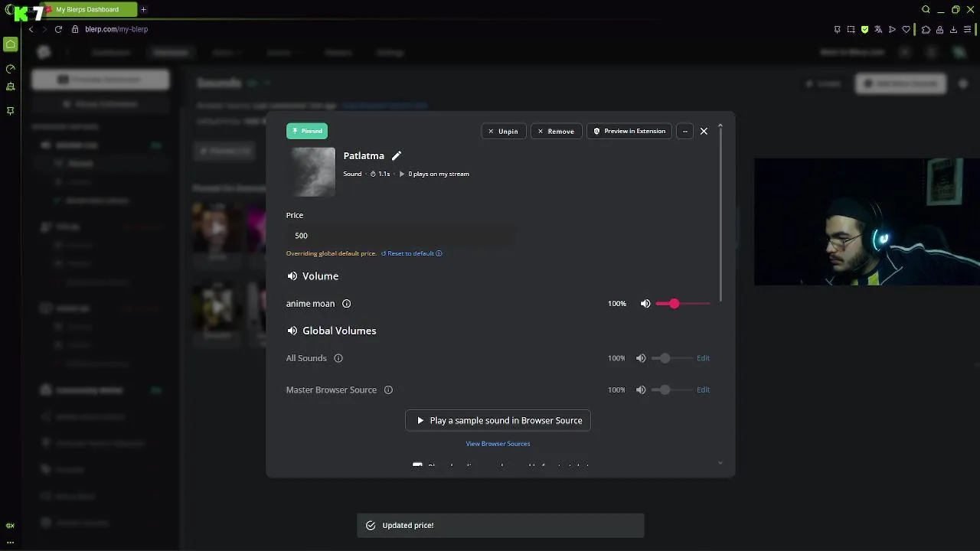Open GX Cleaner from the browser sidebar
Screen dimensions: 980x551
pos(11,87)
